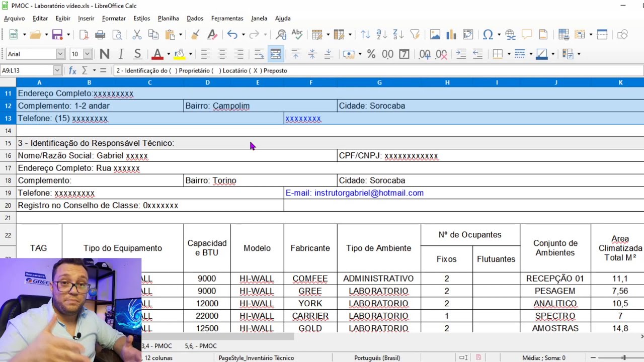Toggle center horizontally
Screen dimensions: 644x362
tap(222, 54)
